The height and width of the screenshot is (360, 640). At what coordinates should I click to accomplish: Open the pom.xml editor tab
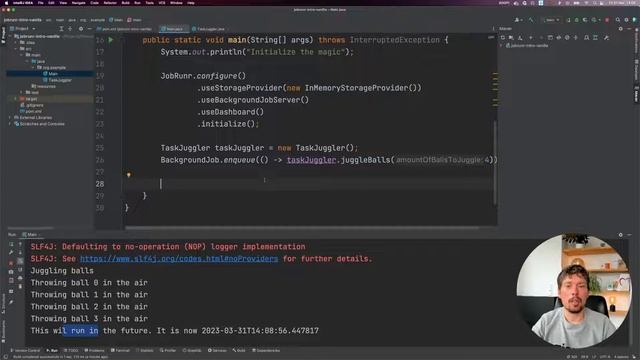(125, 29)
